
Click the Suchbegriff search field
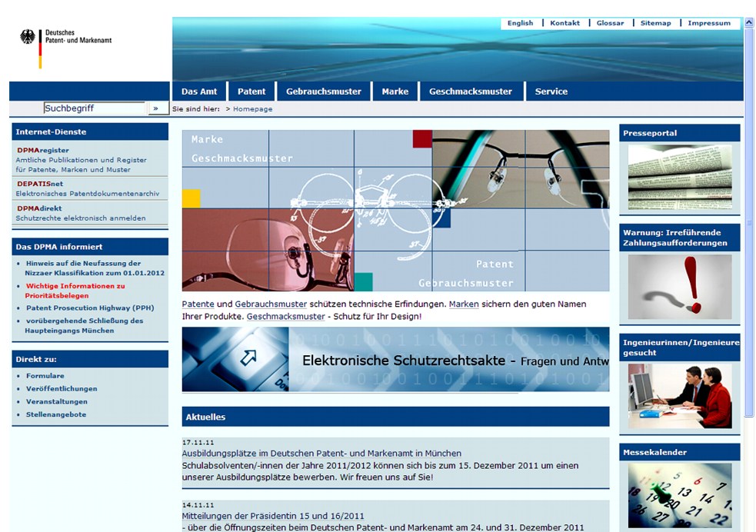tap(95, 108)
